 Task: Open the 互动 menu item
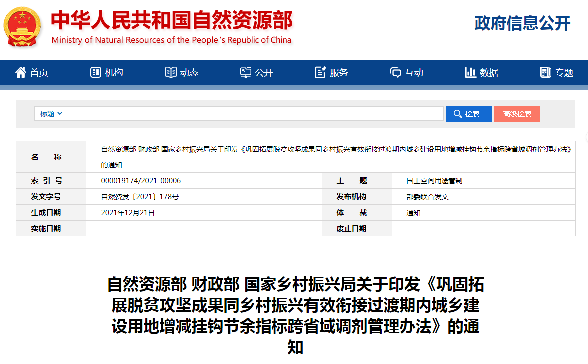click(406, 72)
